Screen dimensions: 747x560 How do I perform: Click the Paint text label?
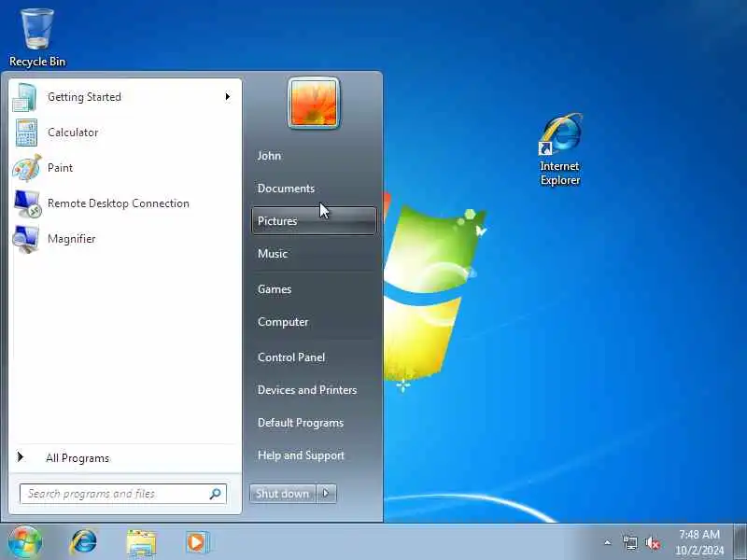point(60,168)
